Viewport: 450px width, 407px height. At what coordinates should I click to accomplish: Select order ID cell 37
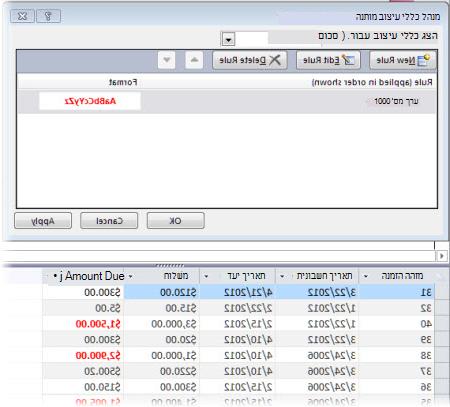pyautogui.click(x=397, y=371)
